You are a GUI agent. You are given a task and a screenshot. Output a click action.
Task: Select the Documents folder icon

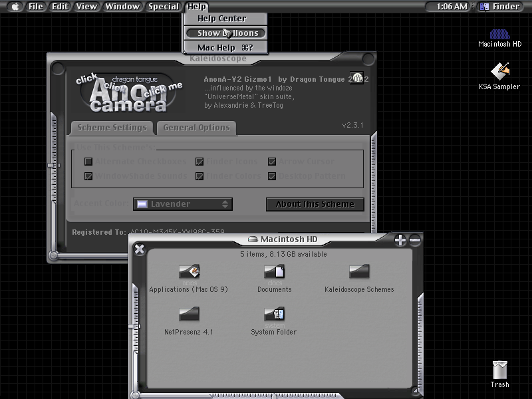pos(274,271)
